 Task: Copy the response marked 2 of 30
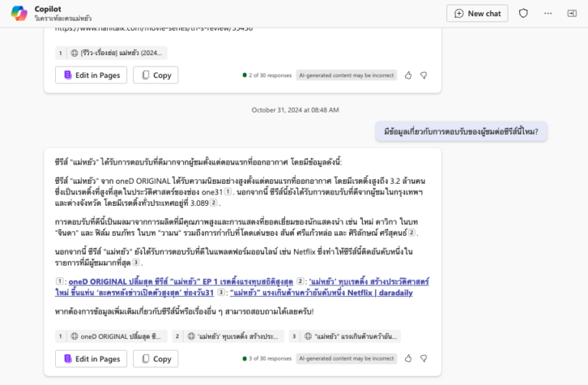[x=155, y=75]
